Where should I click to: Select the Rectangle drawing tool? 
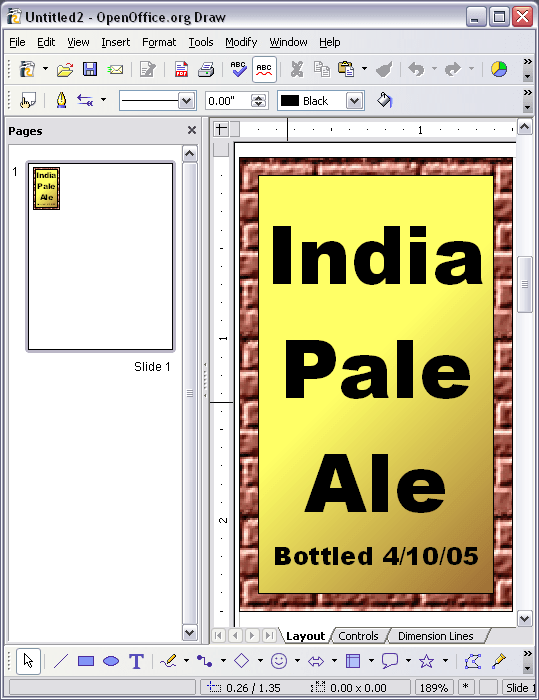coord(86,661)
